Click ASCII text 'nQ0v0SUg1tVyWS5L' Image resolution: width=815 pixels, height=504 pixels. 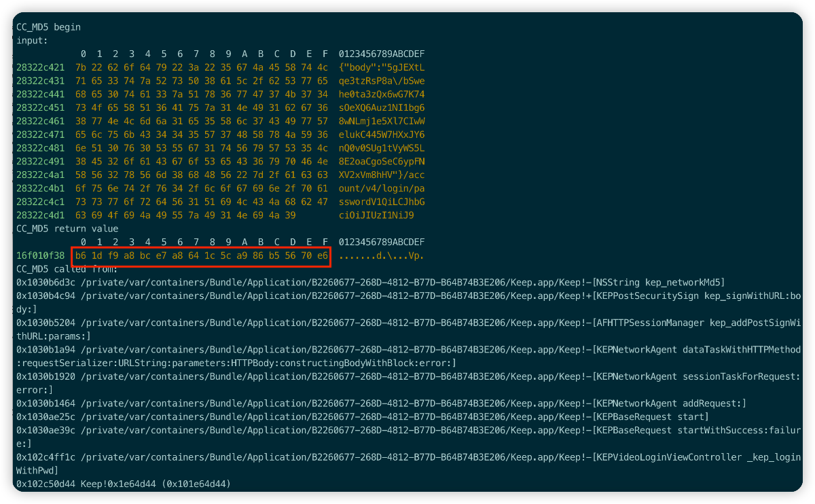tap(382, 148)
